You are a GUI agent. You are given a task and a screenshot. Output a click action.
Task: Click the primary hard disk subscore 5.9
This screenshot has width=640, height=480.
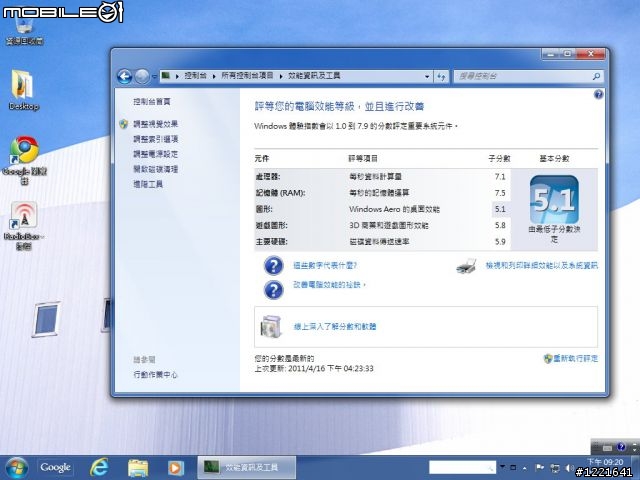click(500, 242)
